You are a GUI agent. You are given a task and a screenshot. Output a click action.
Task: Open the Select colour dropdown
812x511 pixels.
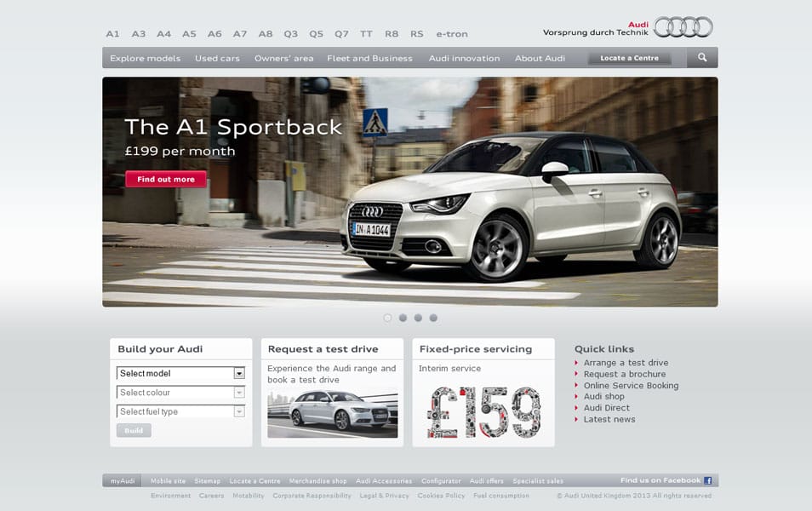180,393
